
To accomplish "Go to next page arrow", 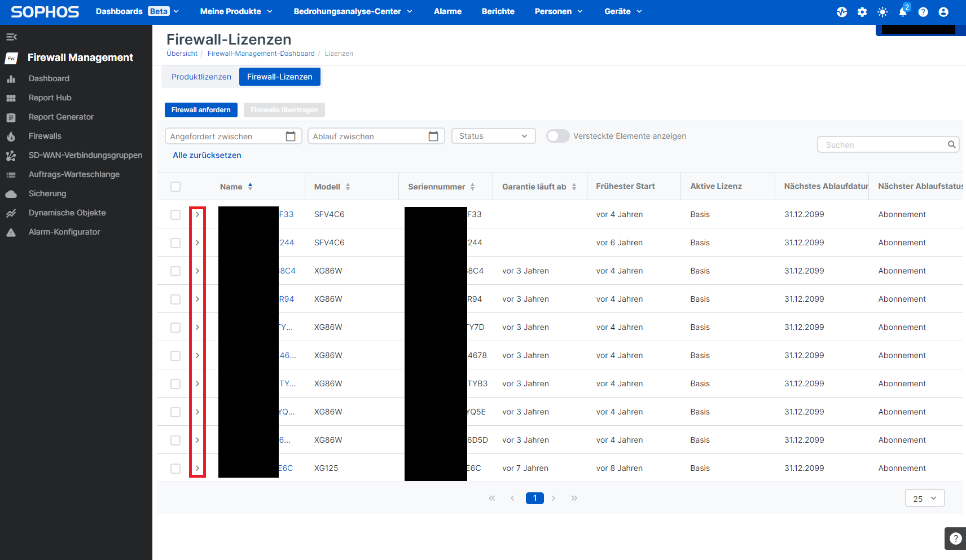I will [554, 498].
